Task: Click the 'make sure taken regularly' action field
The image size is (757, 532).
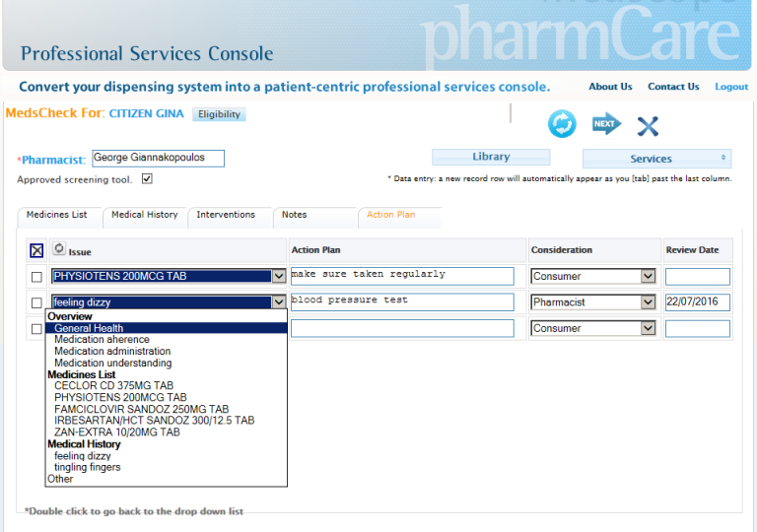Action: tap(402, 276)
